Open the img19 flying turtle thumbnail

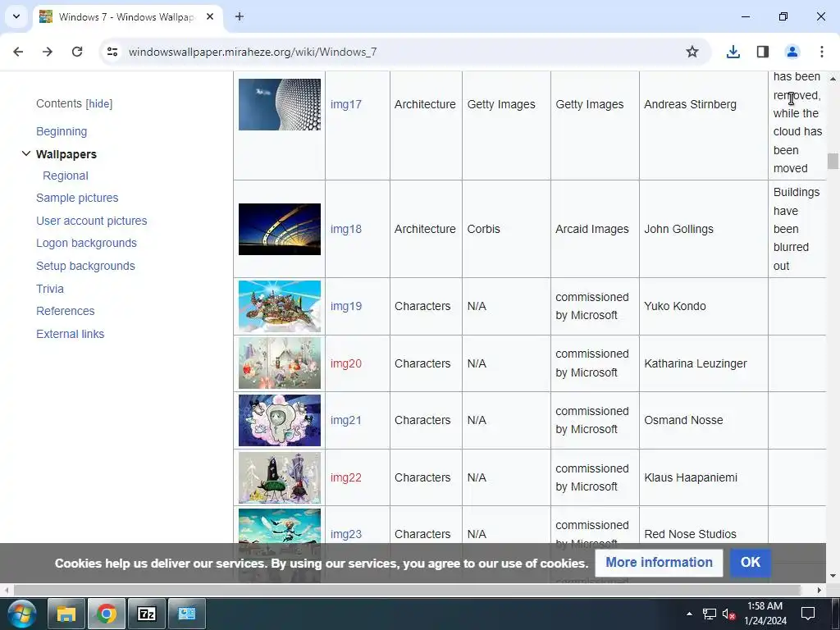[x=280, y=307]
